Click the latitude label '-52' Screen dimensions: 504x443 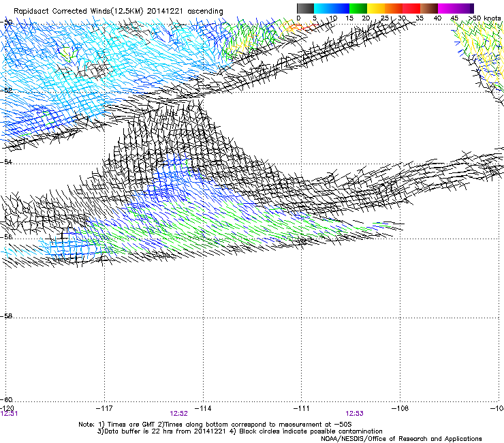click(5, 91)
